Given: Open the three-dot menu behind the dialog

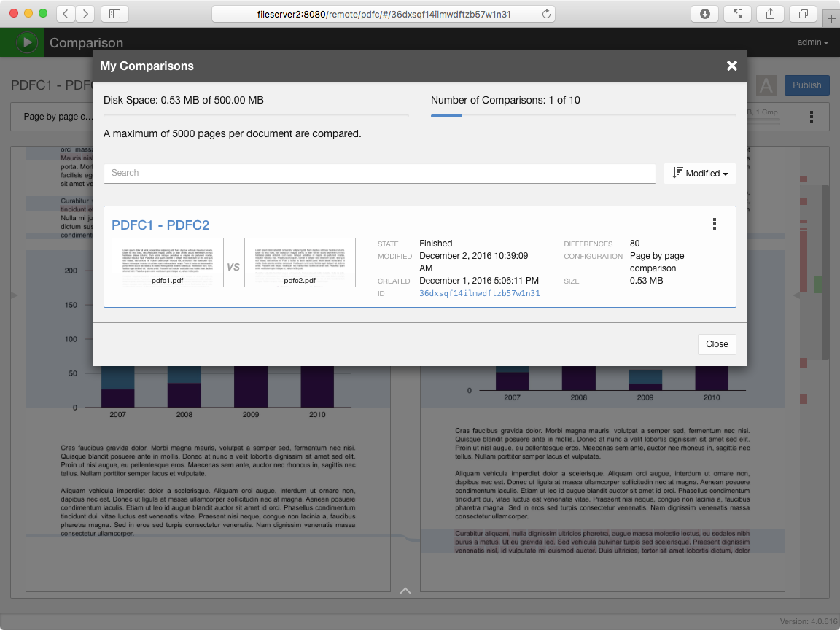Looking at the screenshot, I should (812, 117).
